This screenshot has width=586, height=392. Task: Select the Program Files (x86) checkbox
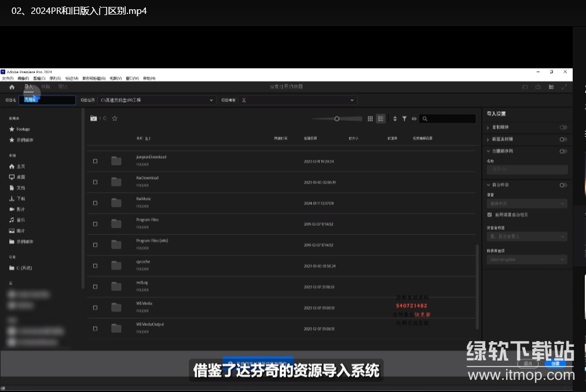(x=96, y=245)
